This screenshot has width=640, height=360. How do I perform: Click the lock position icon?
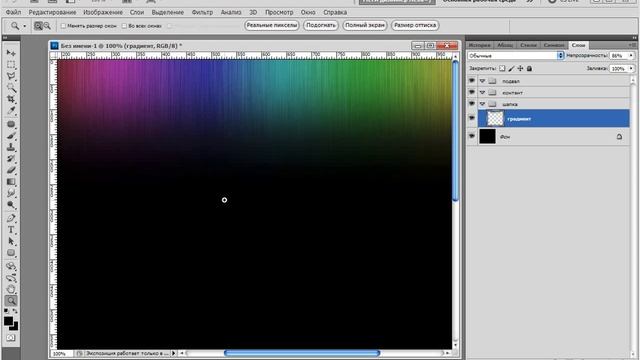[x=520, y=69]
